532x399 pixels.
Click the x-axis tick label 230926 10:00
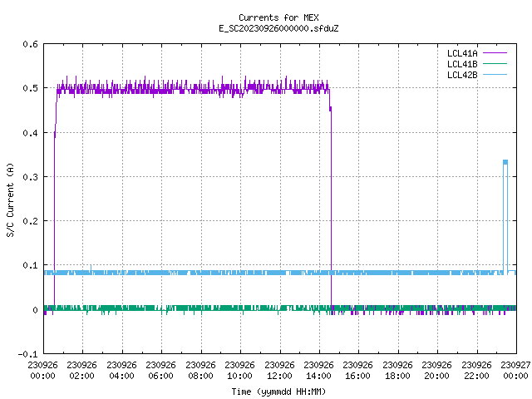point(240,370)
